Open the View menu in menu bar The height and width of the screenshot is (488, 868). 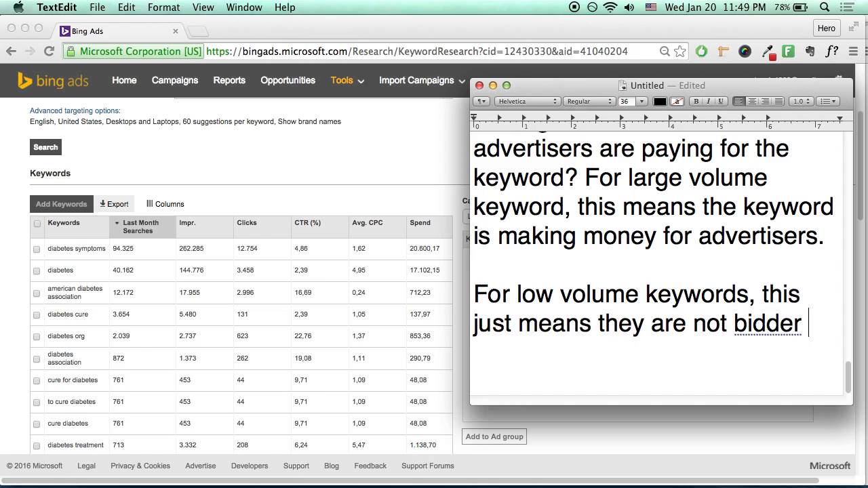click(203, 7)
